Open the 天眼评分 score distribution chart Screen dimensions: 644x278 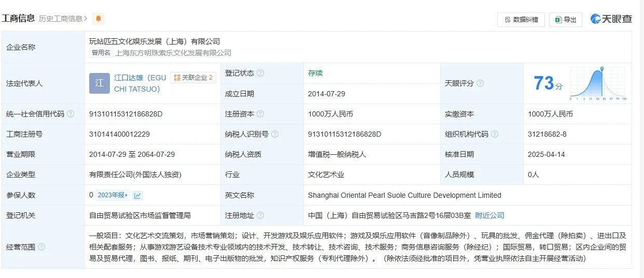click(x=598, y=83)
